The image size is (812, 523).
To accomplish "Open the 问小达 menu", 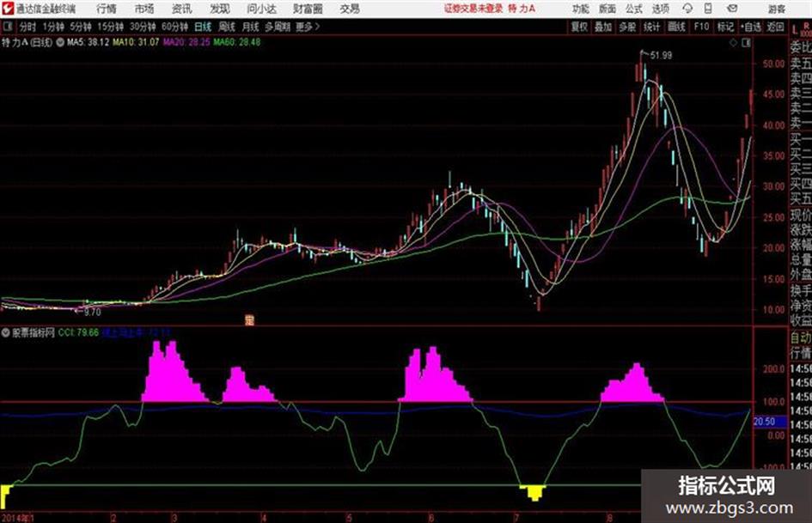I will [261, 9].
